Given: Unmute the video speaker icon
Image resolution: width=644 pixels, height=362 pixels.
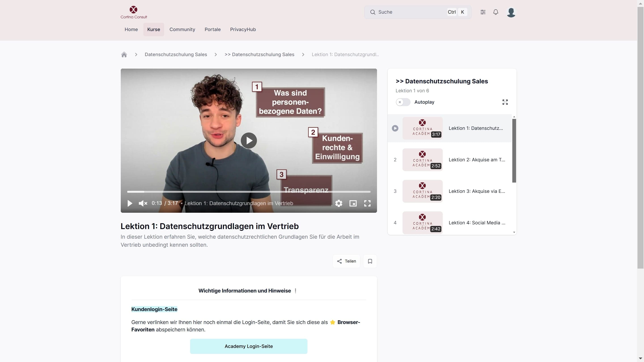Looking at the screenshot, I should coord(143,203).
